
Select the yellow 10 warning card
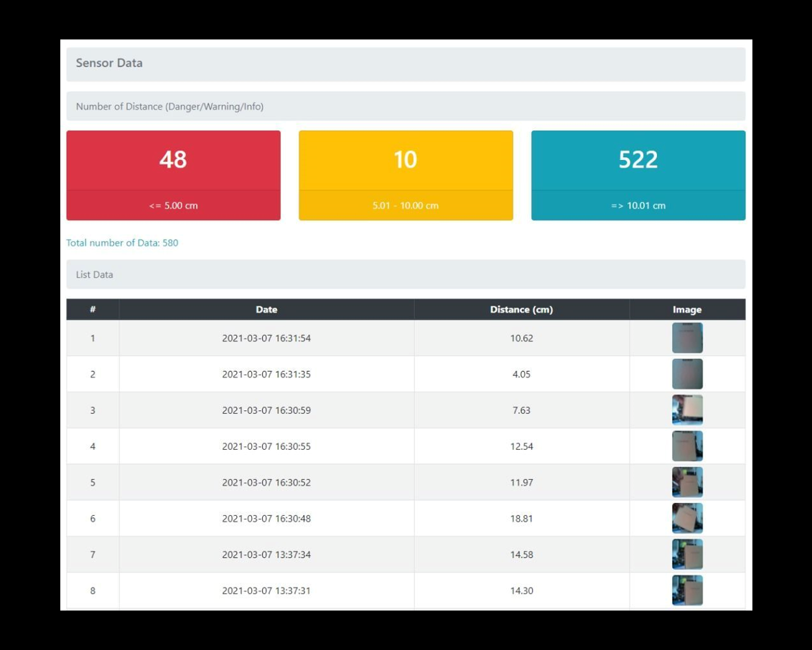[x=406, y=160]
